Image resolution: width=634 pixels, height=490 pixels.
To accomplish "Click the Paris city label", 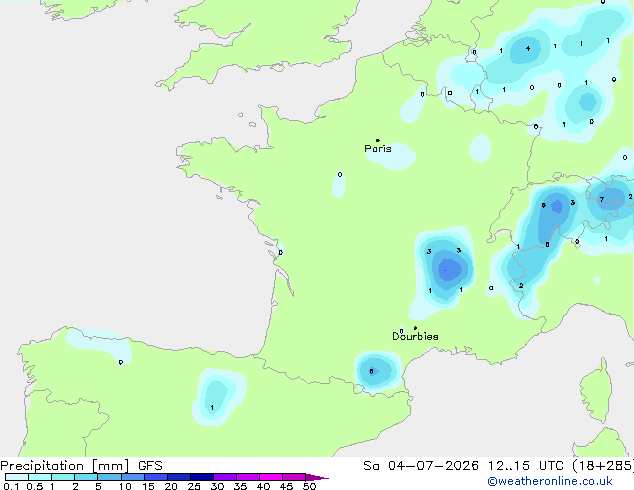I will click(378, 149).
